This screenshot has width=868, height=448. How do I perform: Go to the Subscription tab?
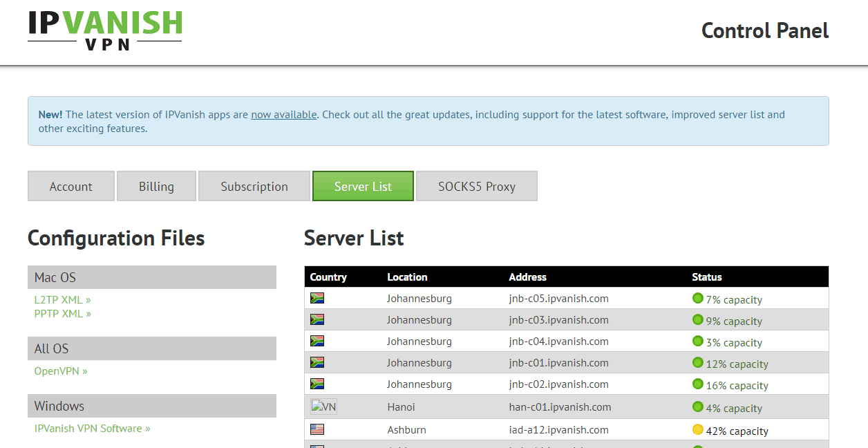[x=254, y=187]
